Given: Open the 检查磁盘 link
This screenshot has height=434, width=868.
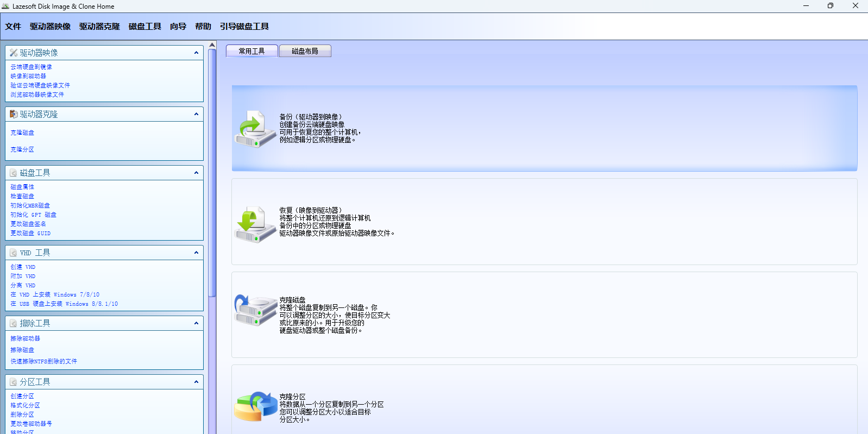Looking at the screenshot, I should tap(22, 196).
